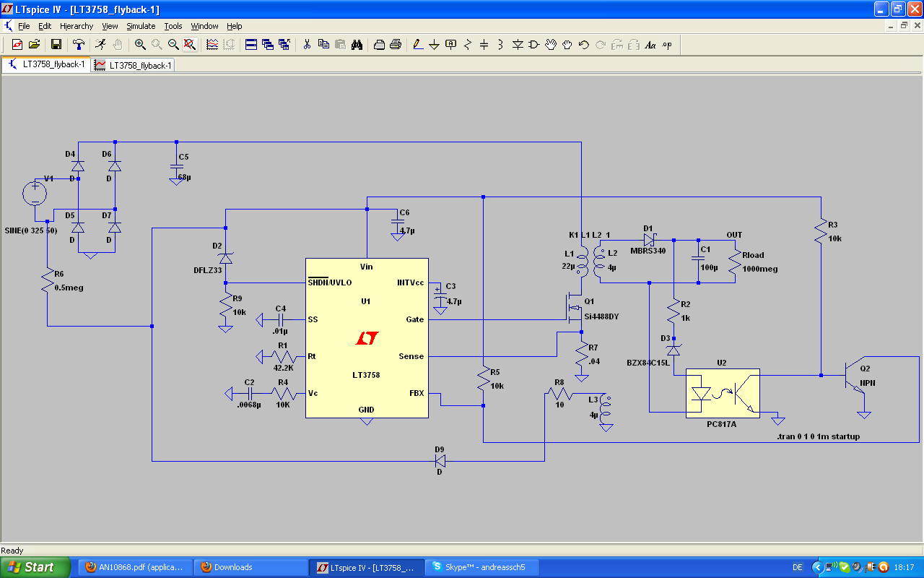Viewport: 924px width, 578px height.
Task: Activate LTspice IV taskbar button
Action: click(x=366, y=567)
